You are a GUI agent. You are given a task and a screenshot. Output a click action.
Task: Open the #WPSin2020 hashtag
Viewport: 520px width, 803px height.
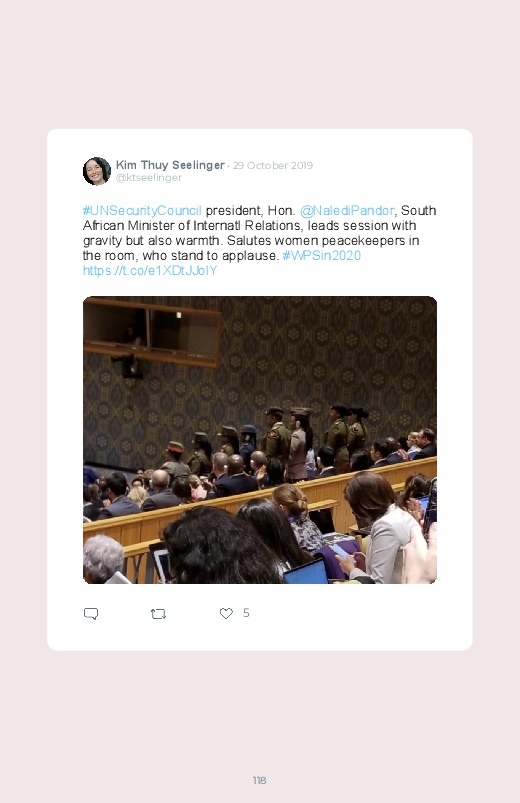[322, 256]
